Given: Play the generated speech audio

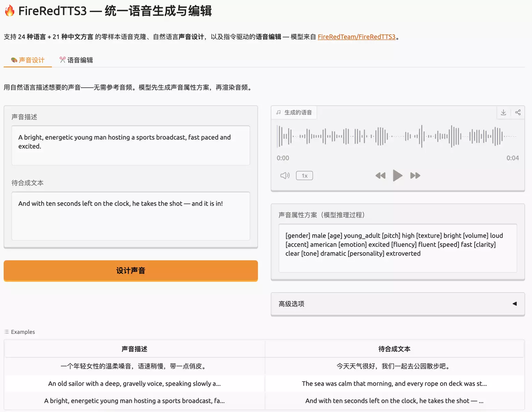Looking at the screenshot, I should pos(397,176).
